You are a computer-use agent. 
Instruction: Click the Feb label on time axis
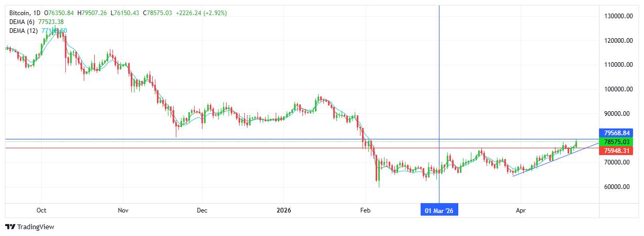[365, 210]
